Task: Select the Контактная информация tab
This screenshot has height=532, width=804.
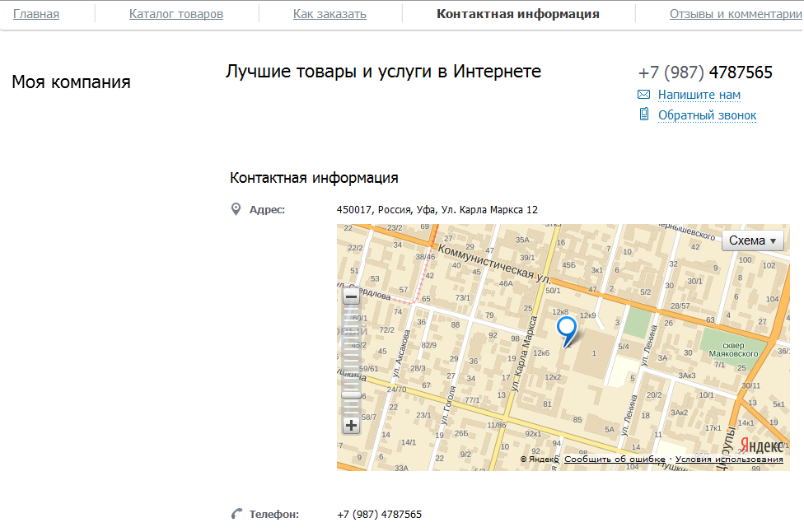Action: pyautogui.click(x=518, y=14)
